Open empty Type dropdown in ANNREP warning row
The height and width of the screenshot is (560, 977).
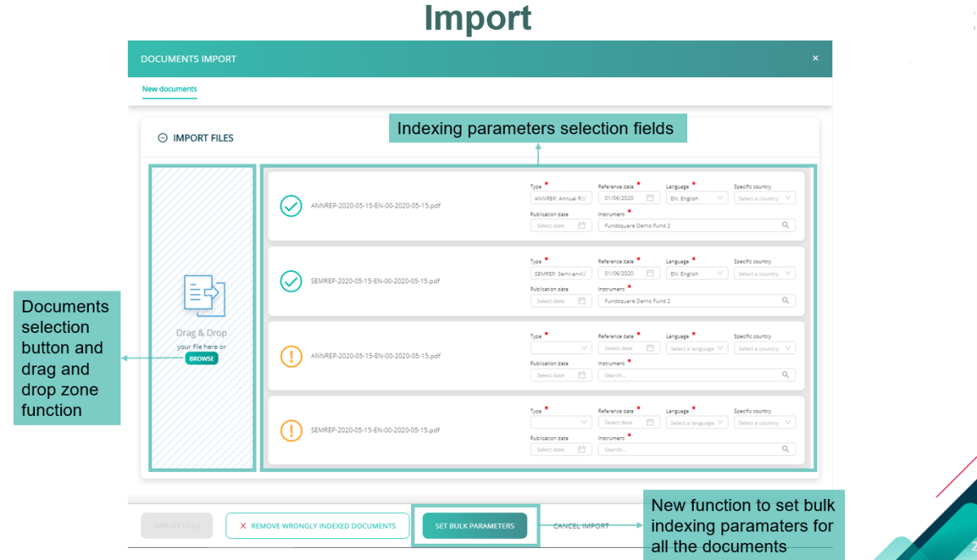point(561,348)
